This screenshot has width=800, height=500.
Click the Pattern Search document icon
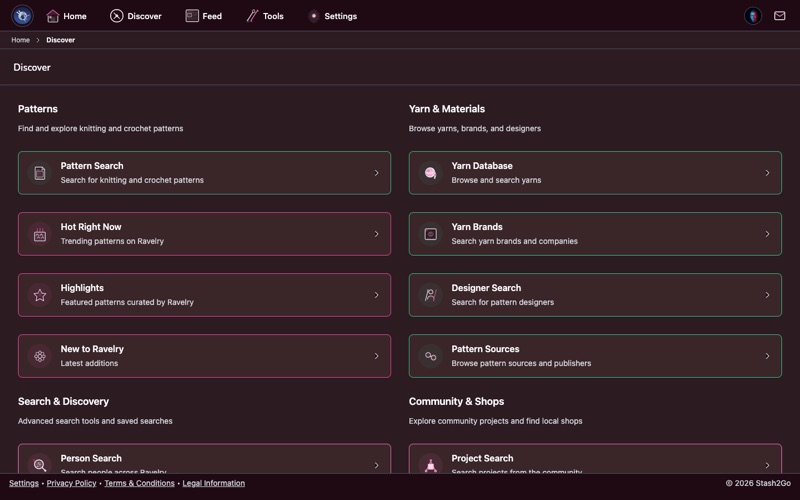point(40,173)
